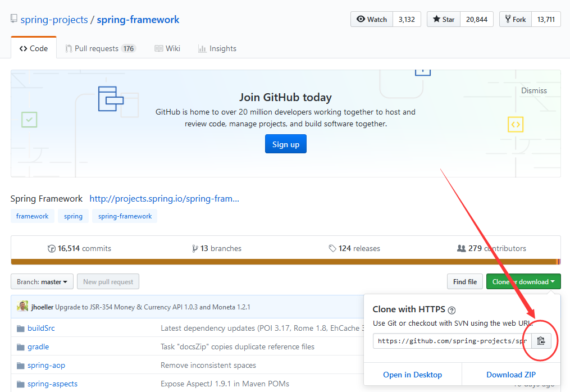The image size is (570, 392).
Task: Click the Spring Framework description text
Action: pos(47,199)
